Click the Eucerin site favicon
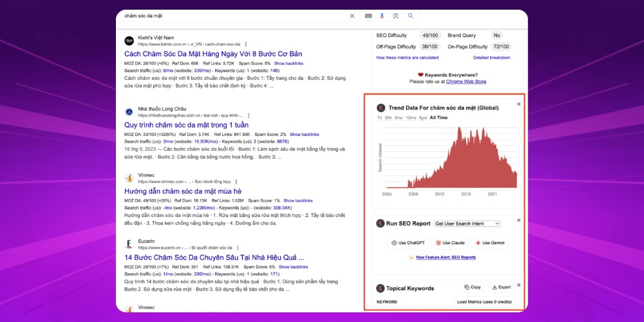This screenshot has width=644, height=322. pos(129,244)
